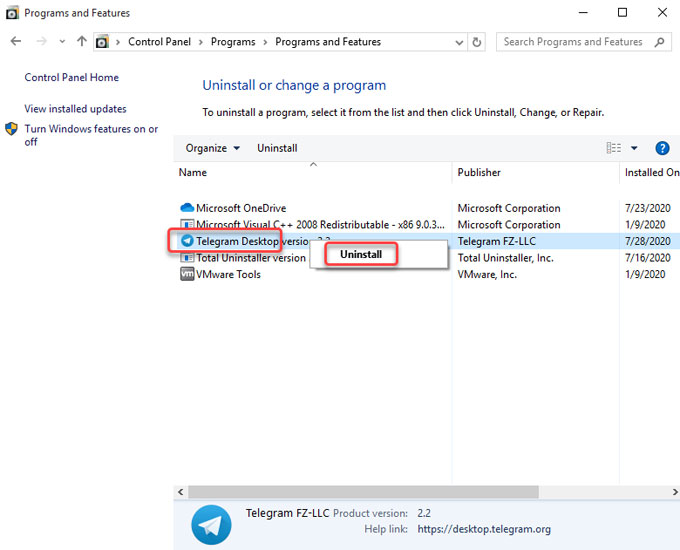Change view with the view icon
Image resolution: width=680 pixels, height=550 pixels.
[x=614, y=148]
